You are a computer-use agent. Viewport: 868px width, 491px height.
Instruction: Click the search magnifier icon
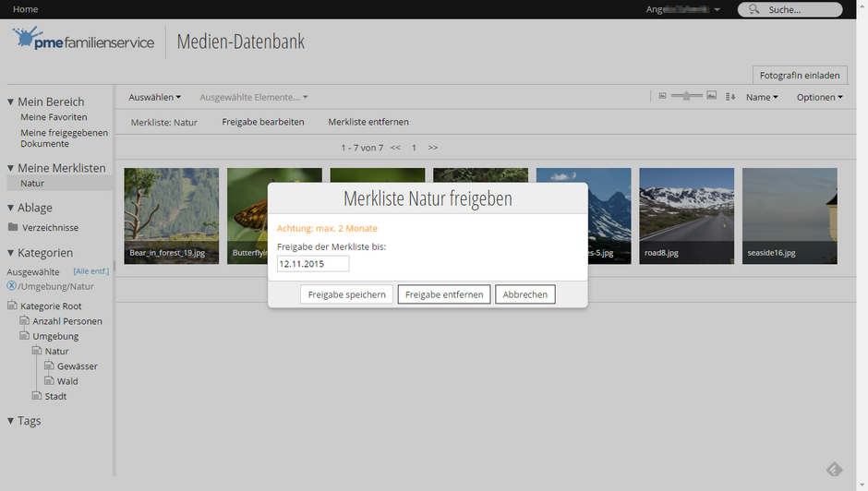pyautogui.click(x=754, y=9)
